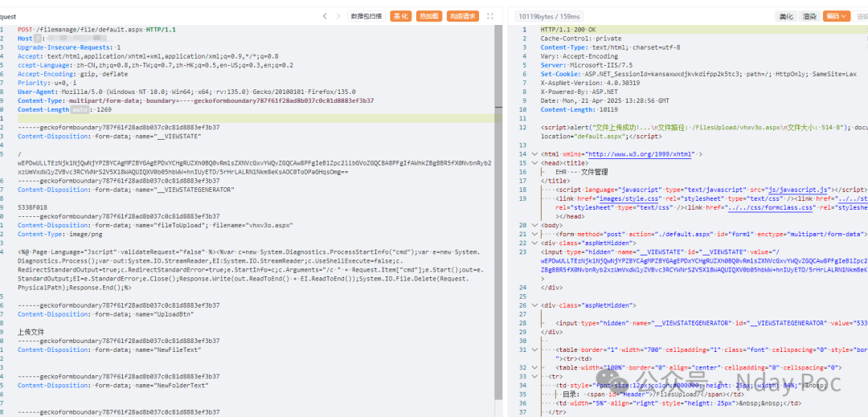Click the Host header line
Screen dimensions: 868x417
67,38
